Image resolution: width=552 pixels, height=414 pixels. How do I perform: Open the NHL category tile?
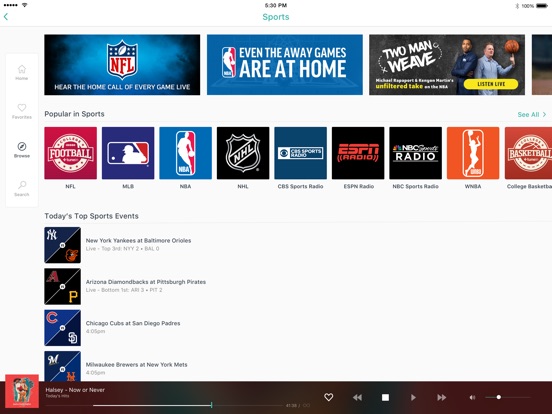click(243, 153)
